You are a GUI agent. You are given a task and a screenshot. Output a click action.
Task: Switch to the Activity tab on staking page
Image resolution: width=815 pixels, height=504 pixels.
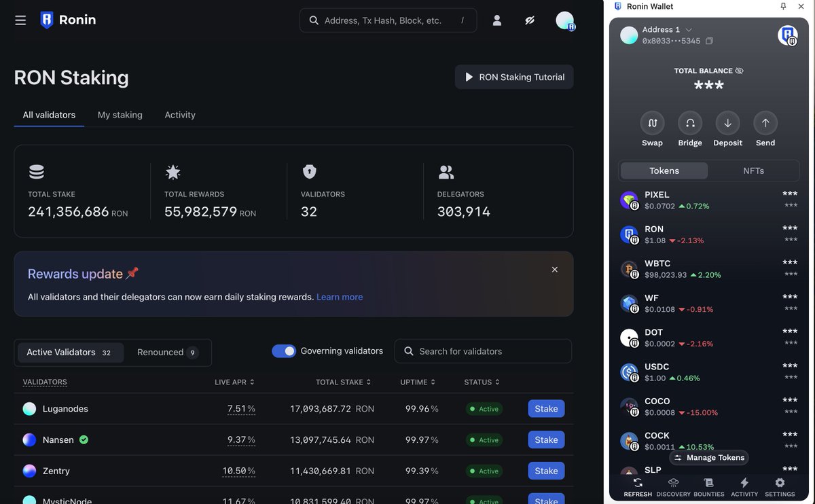coord(180,115)
